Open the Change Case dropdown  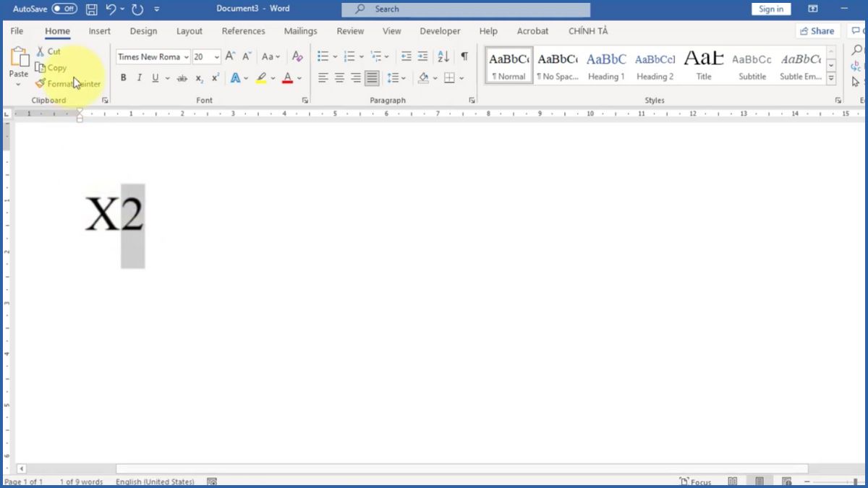click(x=271, y=56)
